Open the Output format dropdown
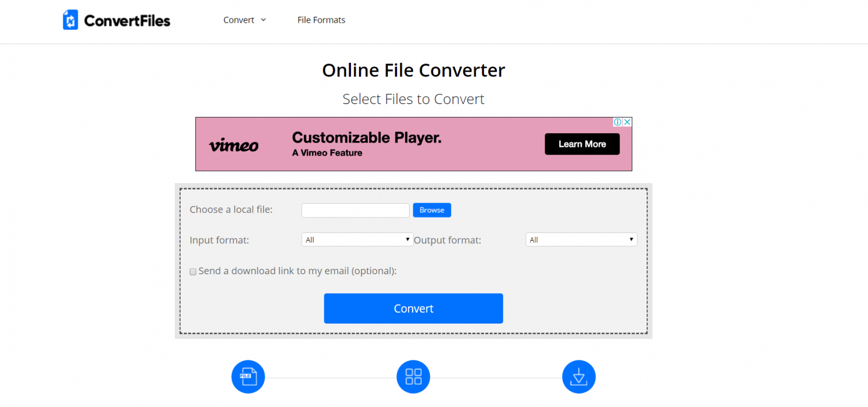 (581, 240)
